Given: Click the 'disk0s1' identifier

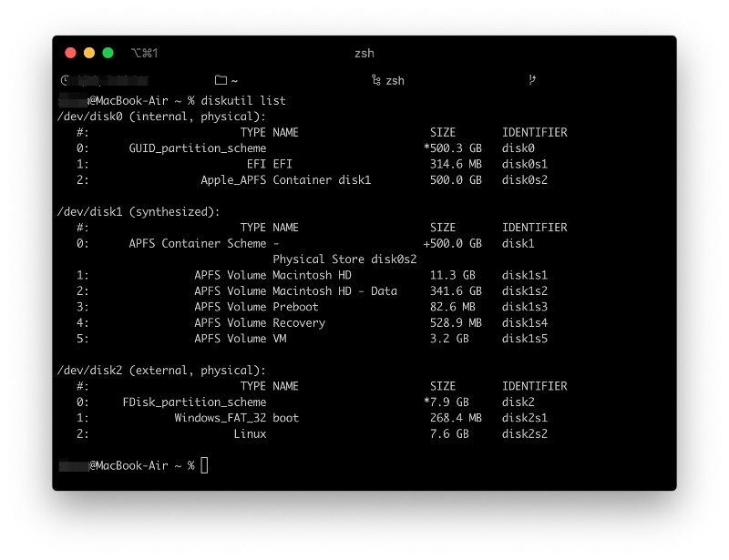Looking at the screenshot, I should [x=525, y=164].
